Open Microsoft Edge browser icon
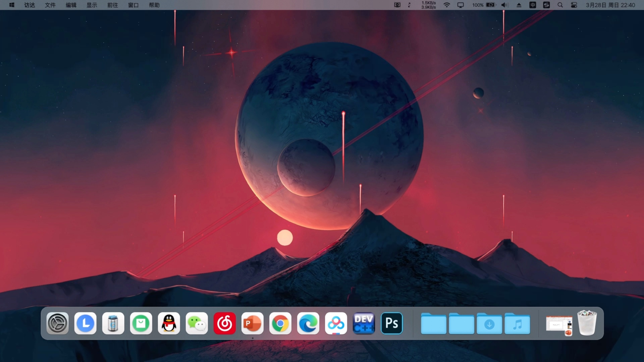644x362 pixels. (x=308, y=323)
